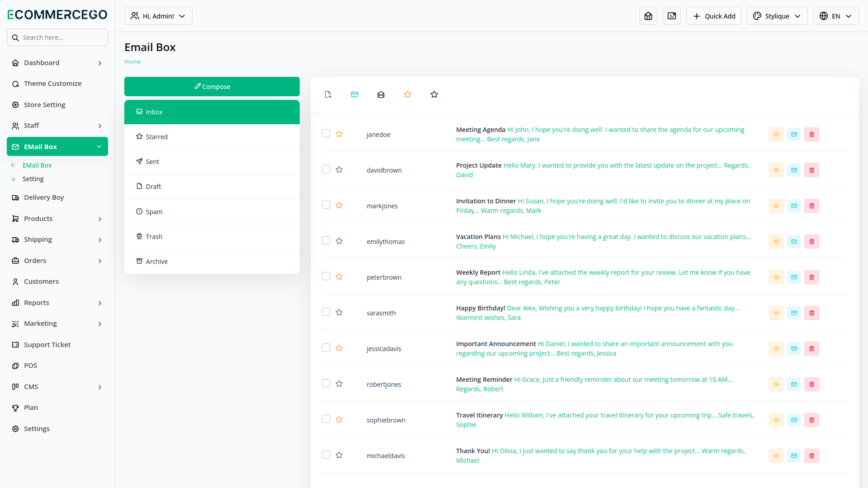
Task: Select the janedoe email checkbox
Action: pos(326,133)
